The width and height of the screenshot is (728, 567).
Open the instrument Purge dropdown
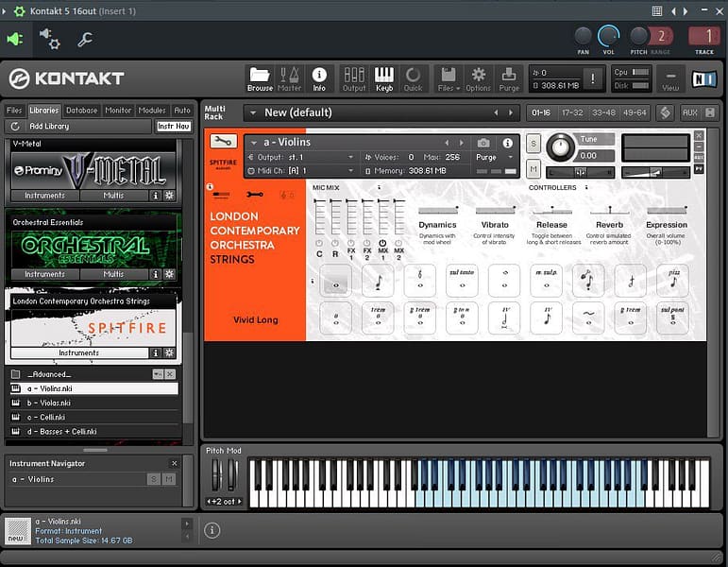pyautogui.click(x=491, y=158)
